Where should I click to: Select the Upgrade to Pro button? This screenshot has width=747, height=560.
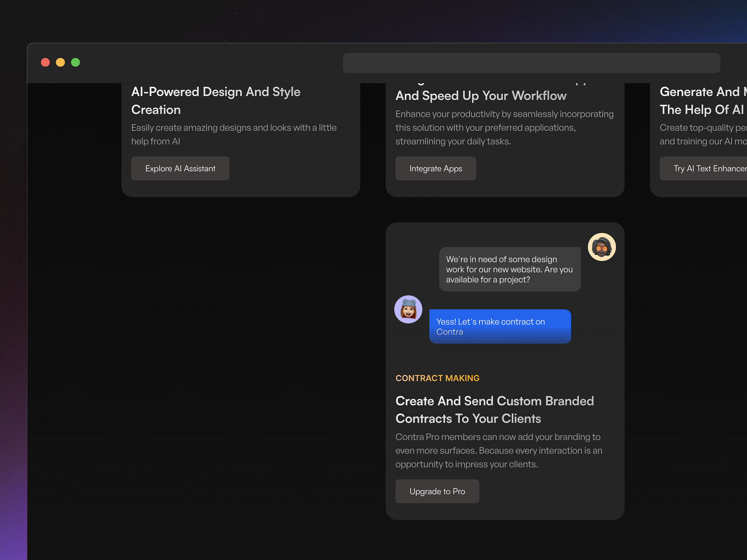pyautogui.click(x=437, y=491)
